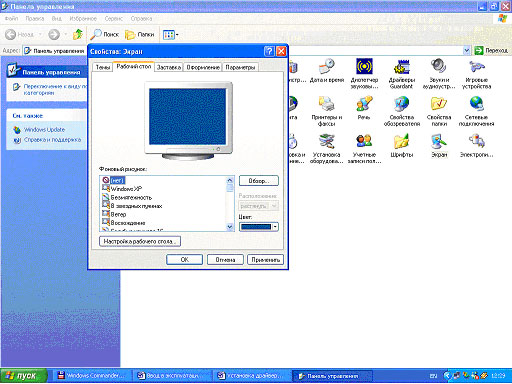Image resolution: width=512 pixels, height=384 pixels.
Task: Open the Файл menu
Action: 11,18
